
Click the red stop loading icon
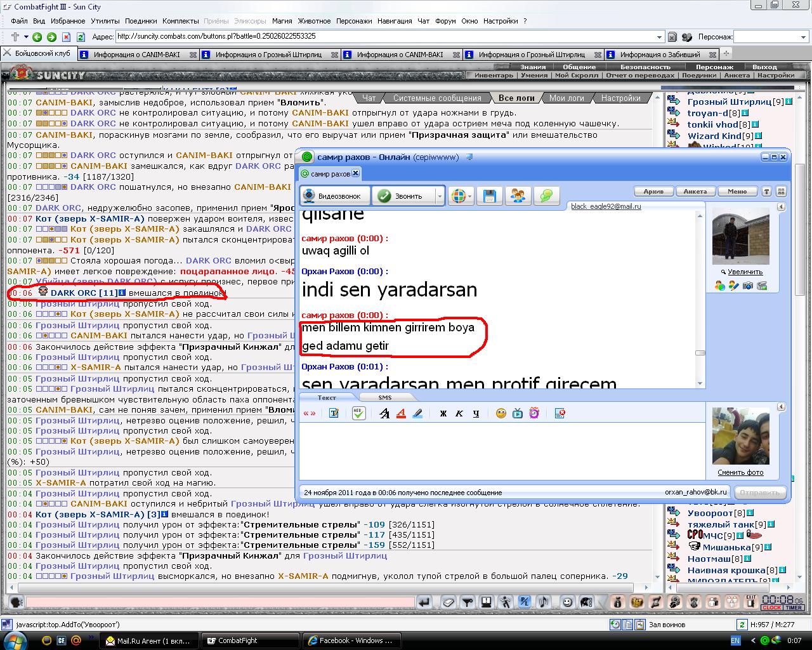pos(65,37)
